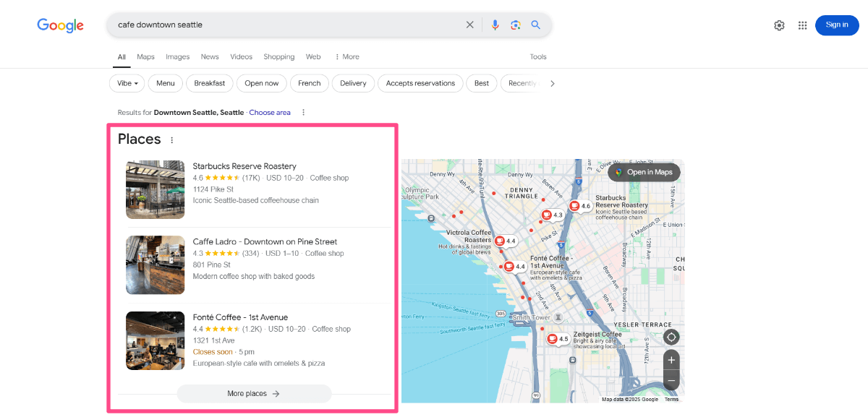Expand the More search categories menu

click(346, 57)
